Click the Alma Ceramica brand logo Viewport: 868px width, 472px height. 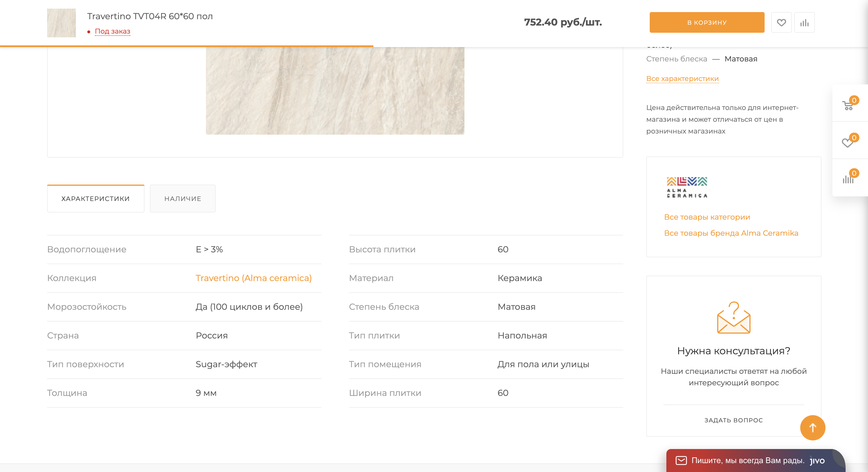pyautogui.click(x=687, y=187)
